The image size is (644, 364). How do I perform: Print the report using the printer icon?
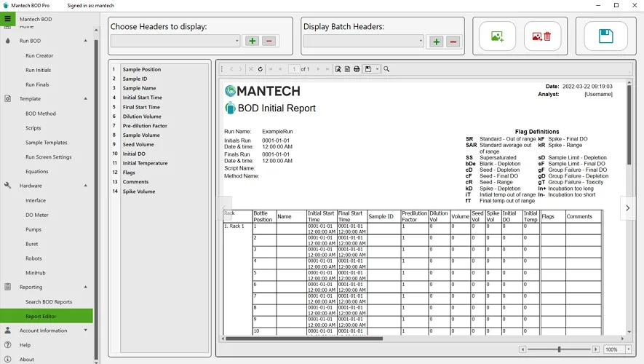357,69
